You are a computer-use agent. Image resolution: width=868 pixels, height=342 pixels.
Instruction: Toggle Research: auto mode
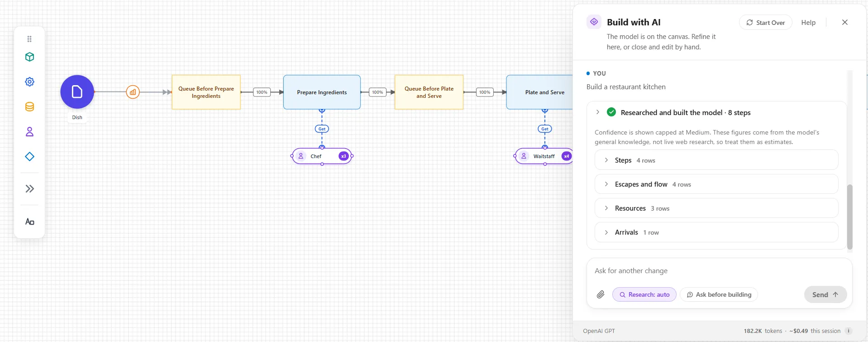(x=644, y=294)
